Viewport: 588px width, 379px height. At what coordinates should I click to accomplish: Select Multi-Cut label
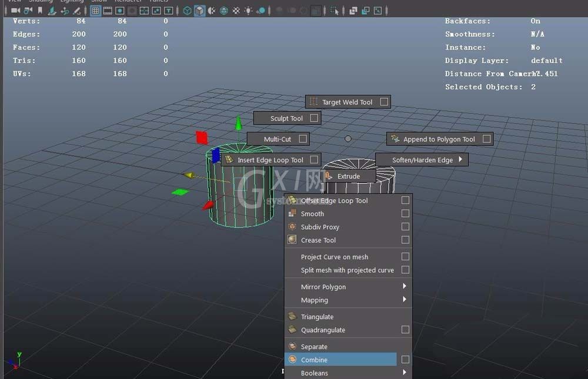(278, 139)
